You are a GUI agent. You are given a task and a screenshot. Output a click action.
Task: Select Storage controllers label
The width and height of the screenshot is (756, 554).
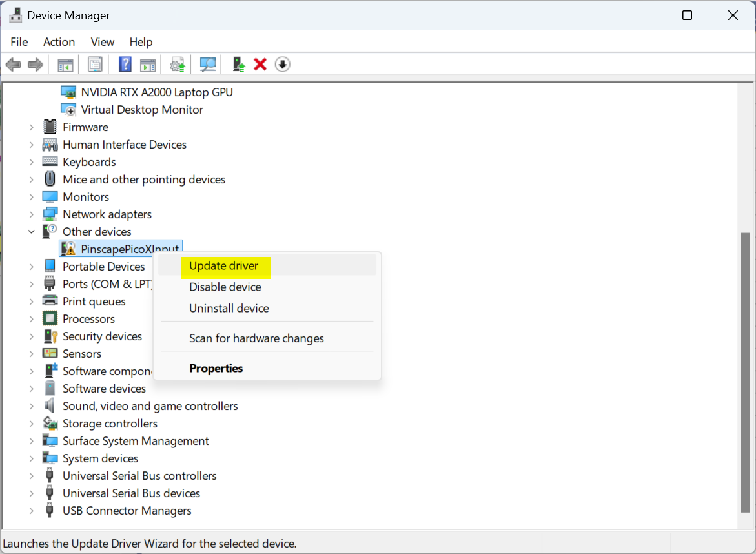click(110, 424)
